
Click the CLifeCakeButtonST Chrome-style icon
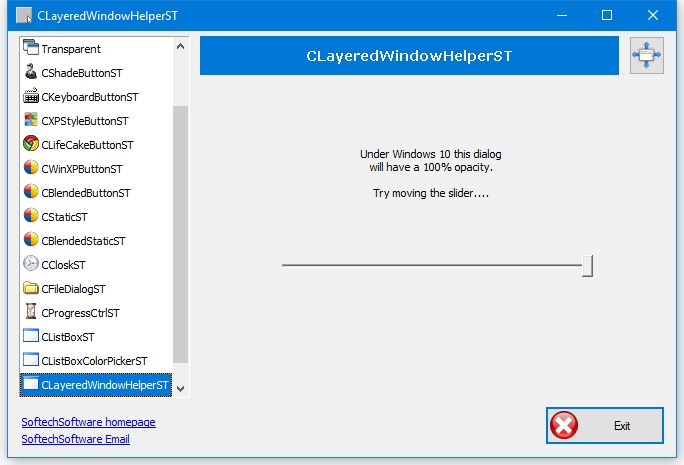(31, 144)
